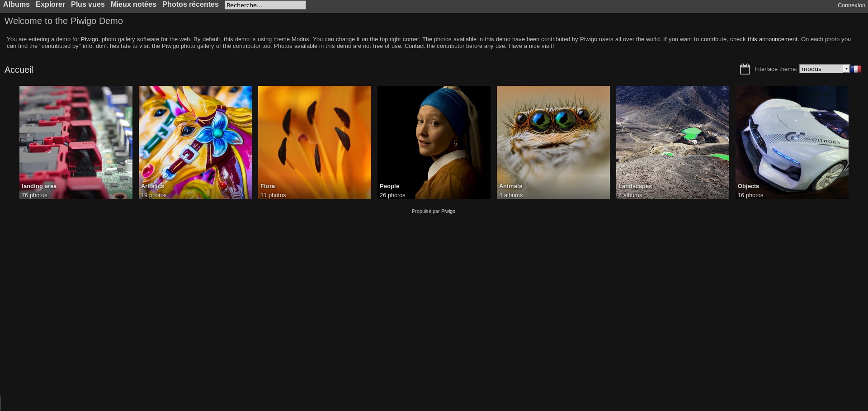
Task: Open the Landscapes album thumbnail
Action: point(673,142)
